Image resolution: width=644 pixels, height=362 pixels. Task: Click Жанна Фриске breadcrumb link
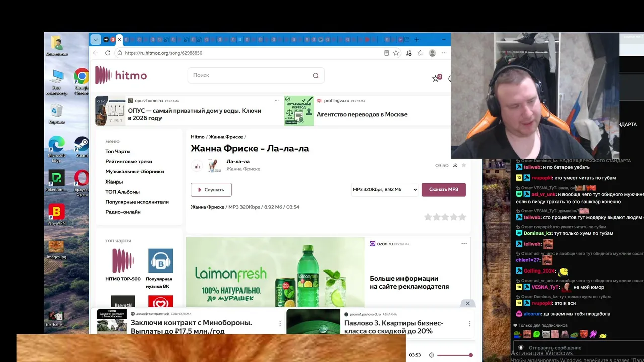226,137
